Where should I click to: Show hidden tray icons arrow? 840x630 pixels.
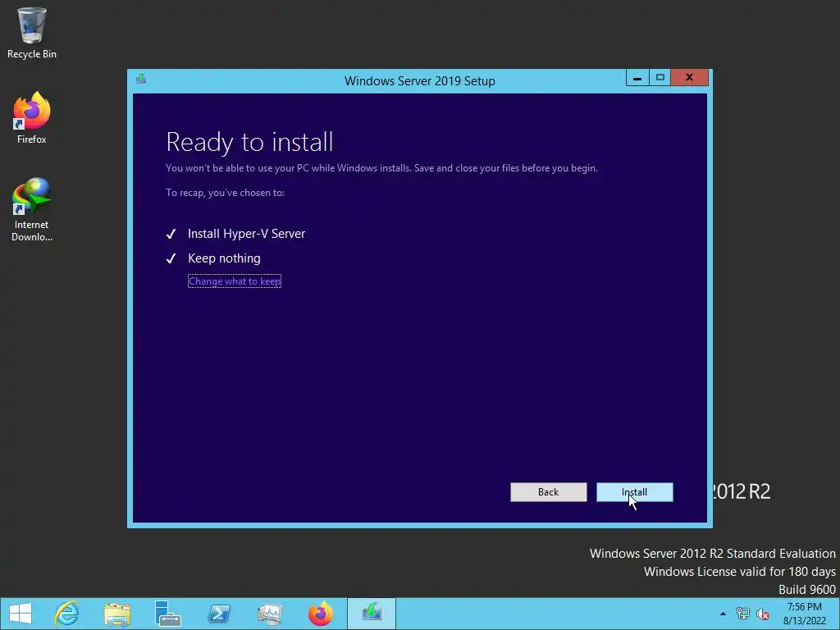(723, 614)
